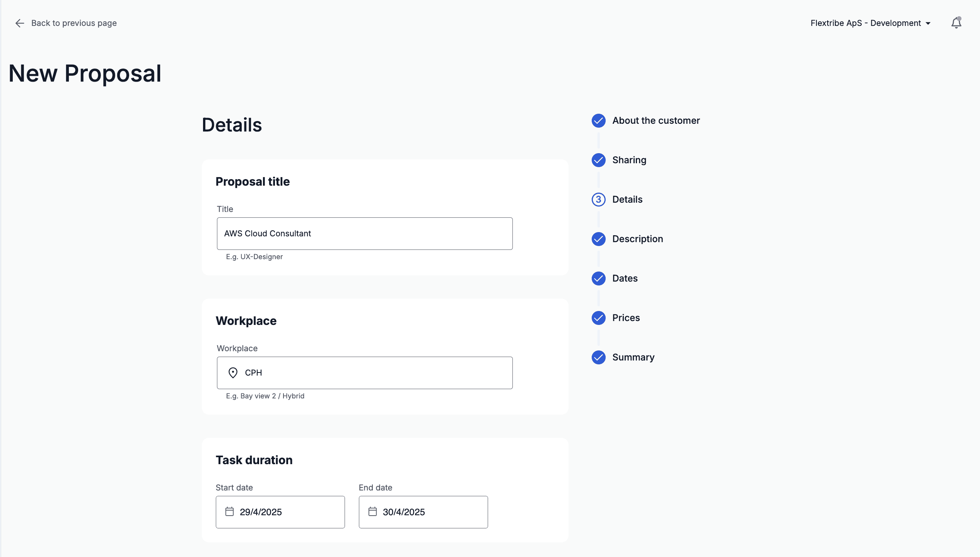Click the end date calendar icon
This screenshot has height=557, width=980.
click(372, 512)
